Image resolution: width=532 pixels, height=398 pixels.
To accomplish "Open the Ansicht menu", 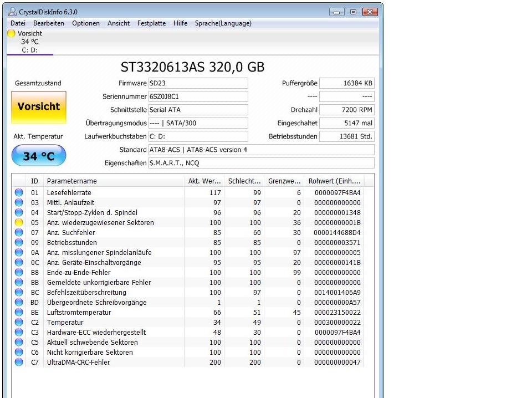I will click(119, 23).
